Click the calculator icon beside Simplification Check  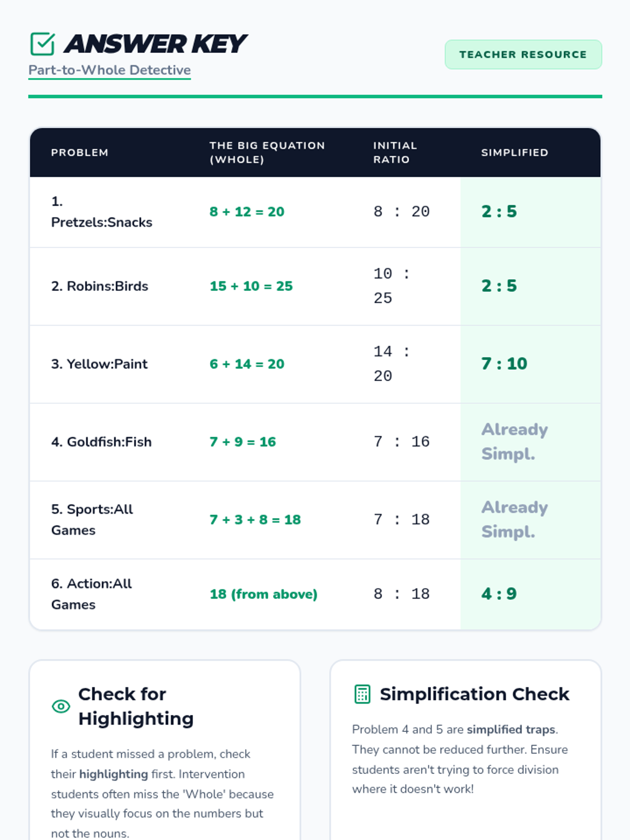(x=362, y=694)
